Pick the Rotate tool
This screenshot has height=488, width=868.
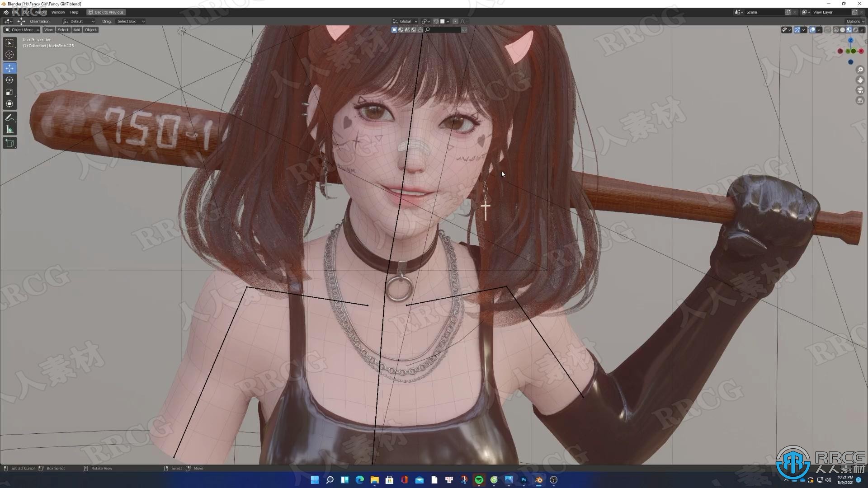[x=9, y=80]
